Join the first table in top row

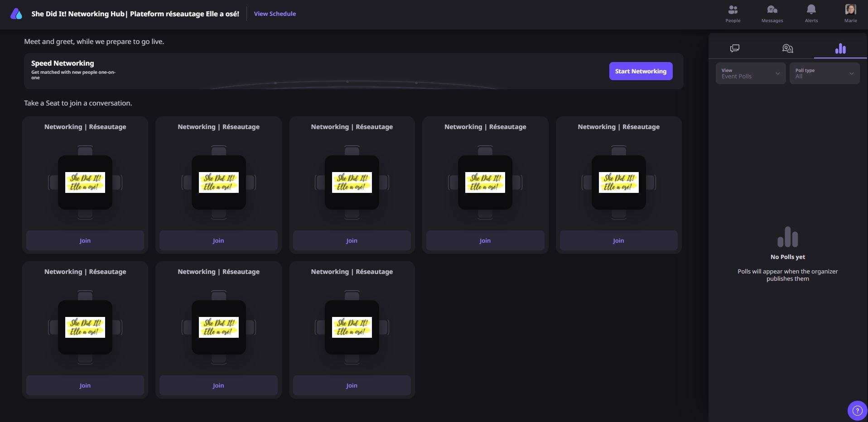pos(85,240)
